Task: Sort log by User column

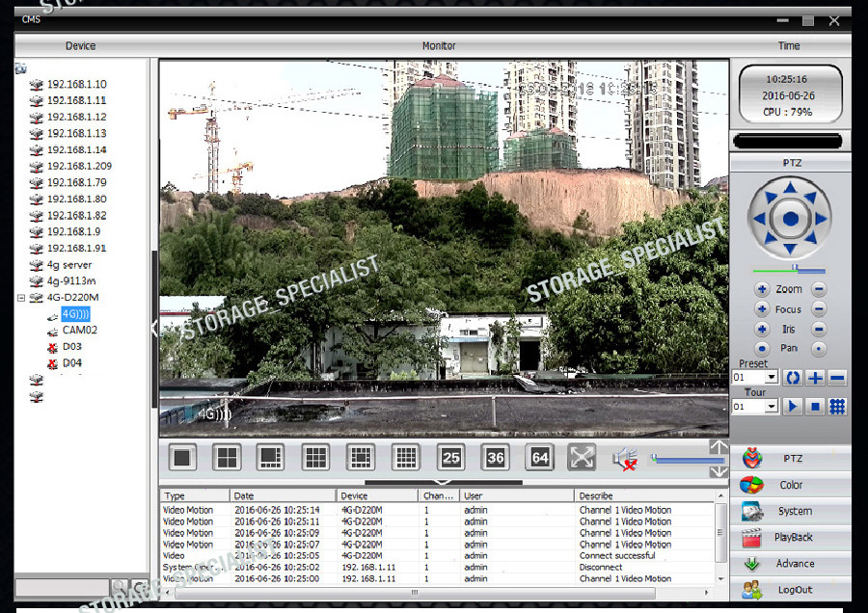Action: click(517, 495)
